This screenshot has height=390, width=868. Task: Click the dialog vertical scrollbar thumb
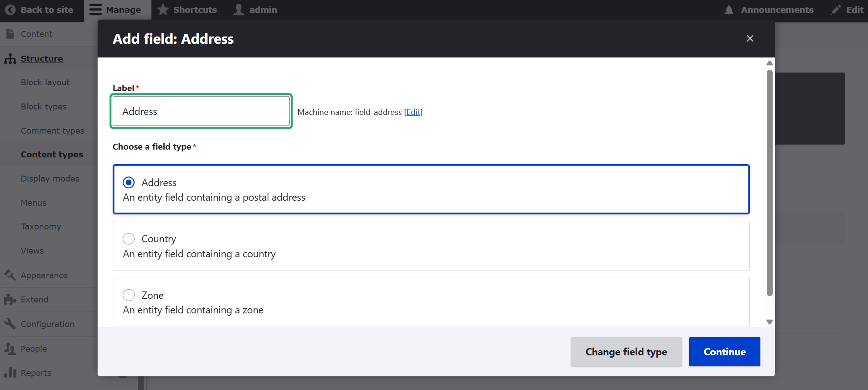(x=769, y=183)
